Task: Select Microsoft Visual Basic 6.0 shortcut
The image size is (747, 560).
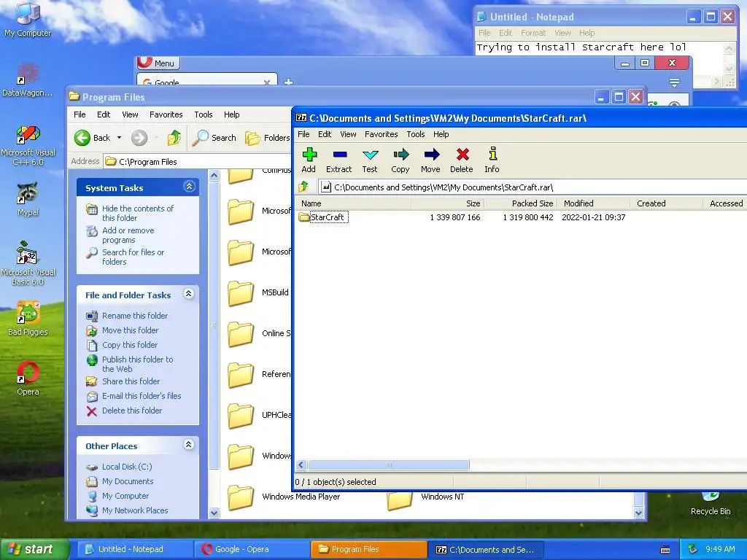Action: pyautogui.click(x=28, y=264)
